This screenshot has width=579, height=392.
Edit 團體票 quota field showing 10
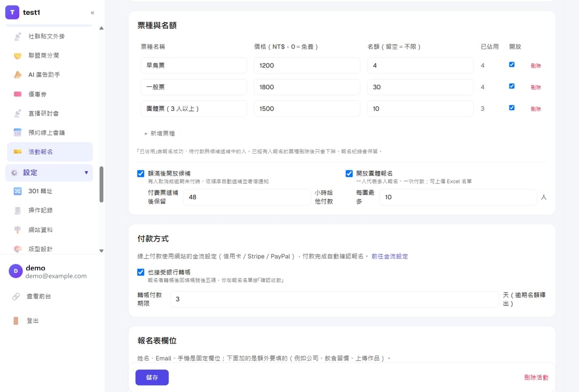tap(420, 108)
